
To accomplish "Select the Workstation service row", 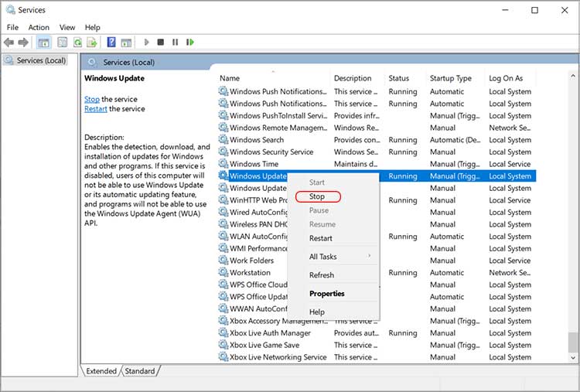I will pyautogui.click(x=377, y=272).
